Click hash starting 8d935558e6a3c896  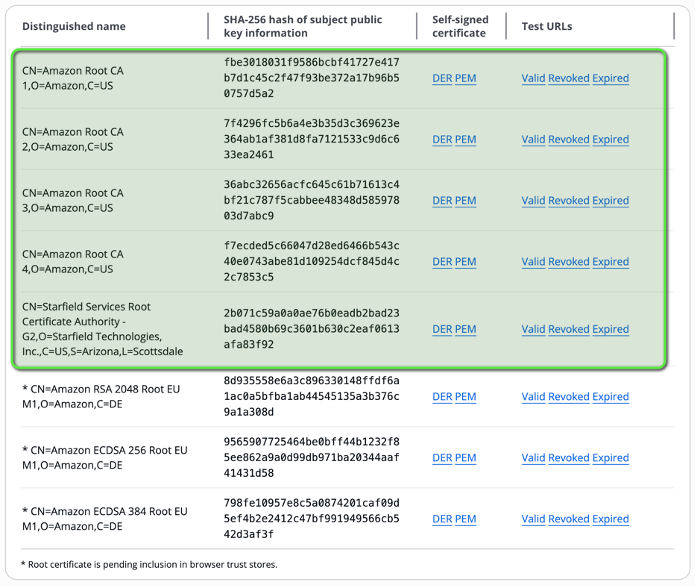(x=313, y=397)
